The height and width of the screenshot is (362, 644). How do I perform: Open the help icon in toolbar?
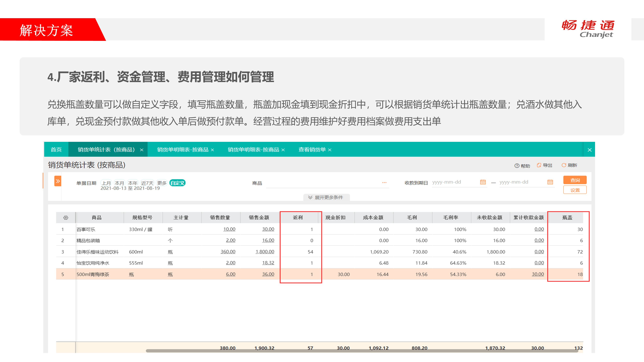click(x=517, y=166)
